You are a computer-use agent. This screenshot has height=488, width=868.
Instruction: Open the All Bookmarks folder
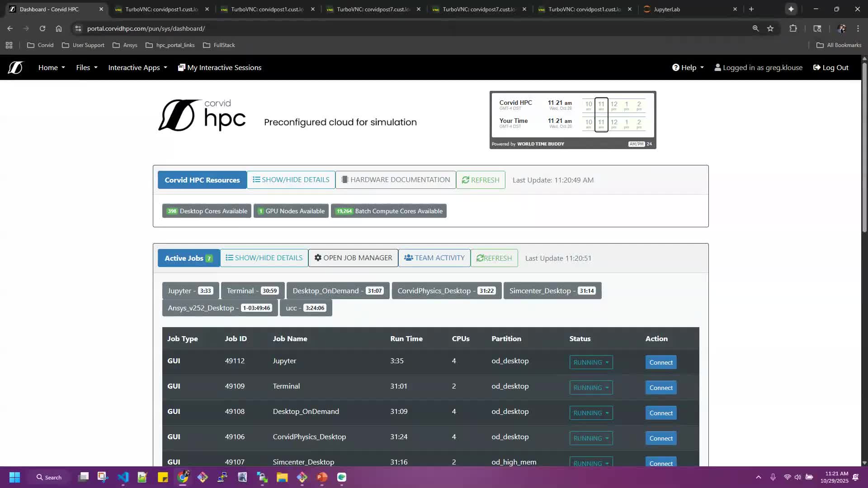point(839,45)
